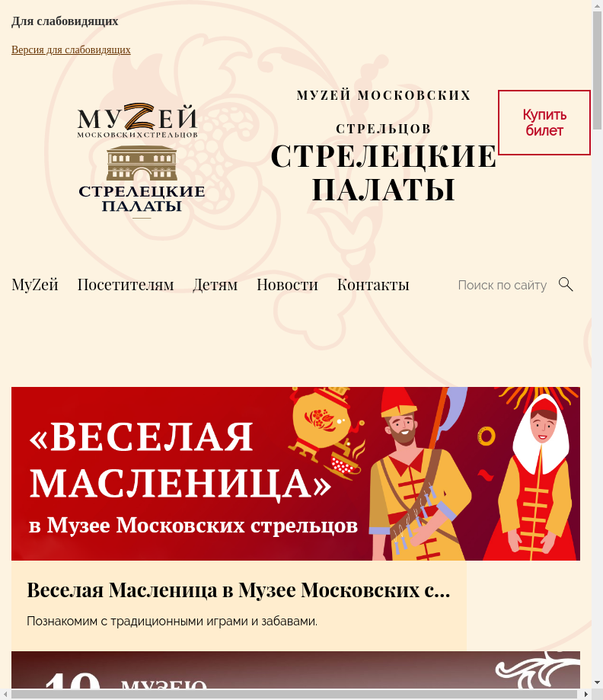Open the MyZей menu item
Screen dimensions: 603x700
pos(35,285)
